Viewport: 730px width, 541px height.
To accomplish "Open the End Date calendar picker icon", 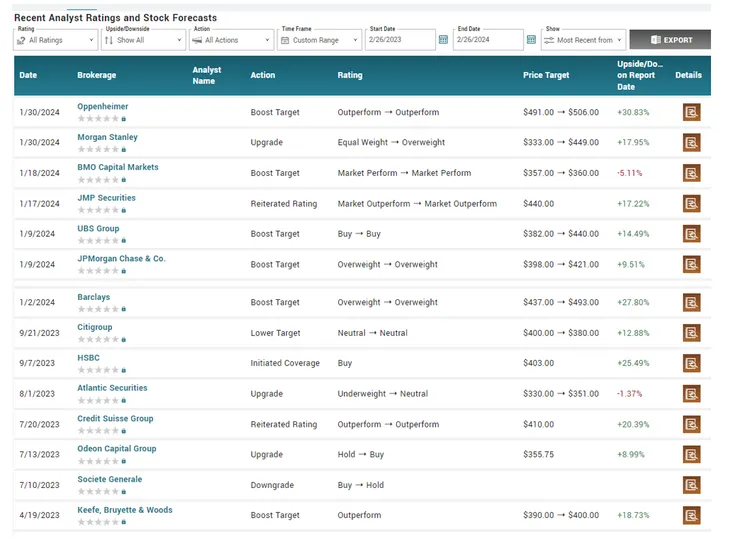I will click(531, 40).
